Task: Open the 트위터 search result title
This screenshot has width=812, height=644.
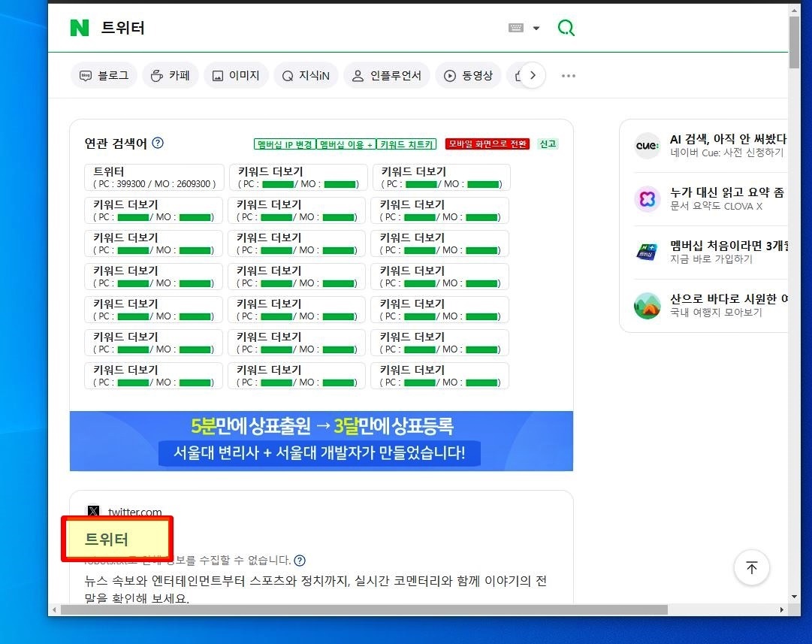Action: tap(106, 540)
